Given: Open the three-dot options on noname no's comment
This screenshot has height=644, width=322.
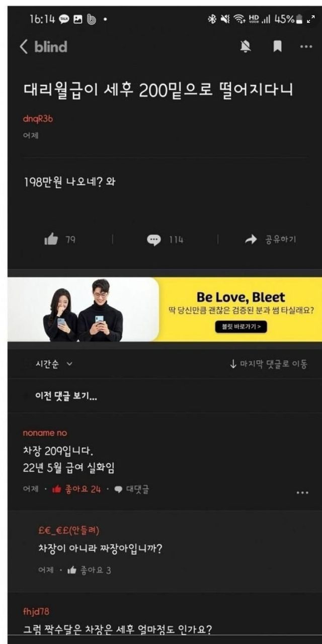Looking at the screenshot, I should click(x=302, y=493).
